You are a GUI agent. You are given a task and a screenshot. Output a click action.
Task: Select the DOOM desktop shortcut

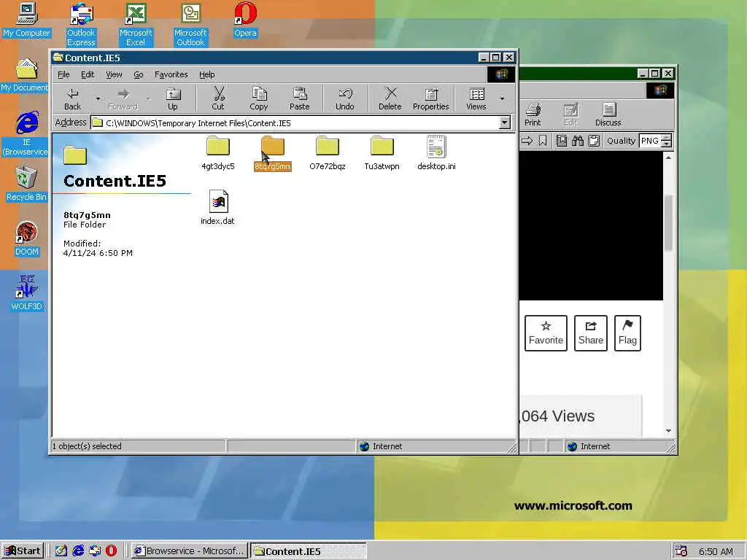(26, 239)
